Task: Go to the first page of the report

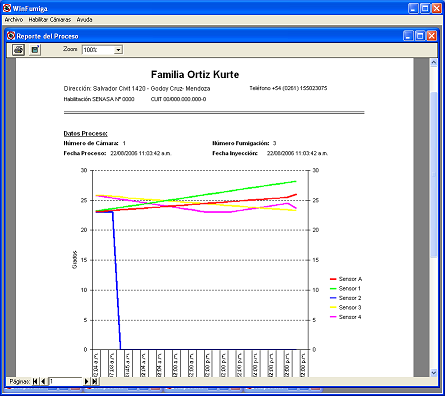Action: coord(35,381)
